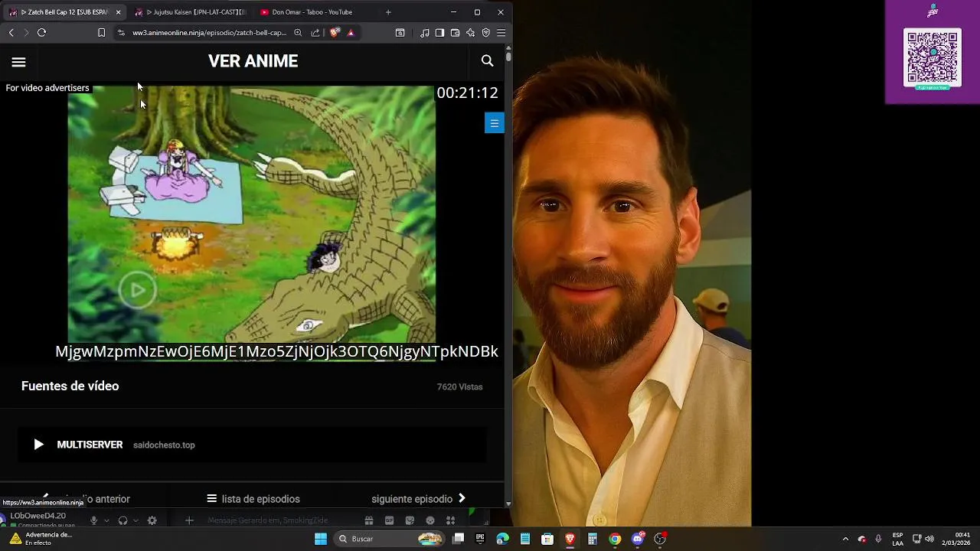Open Microsoft Edge from taskbar
The image size is (980, 551).
[502, 539]
